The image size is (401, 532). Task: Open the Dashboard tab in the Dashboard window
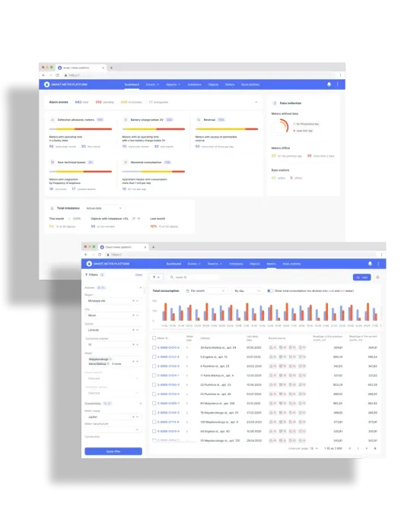(132, 84)
